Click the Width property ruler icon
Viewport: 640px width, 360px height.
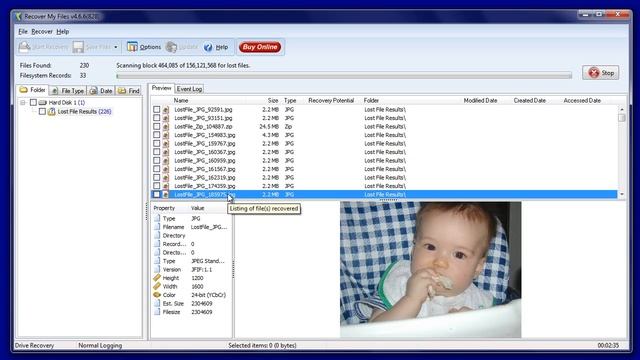point(157,286)
